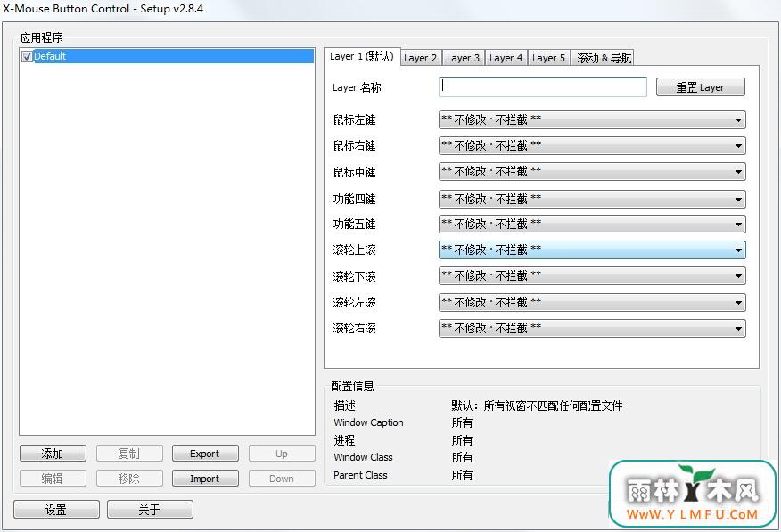Expand the 功能五键 dropdown

[x=592, y=224]
